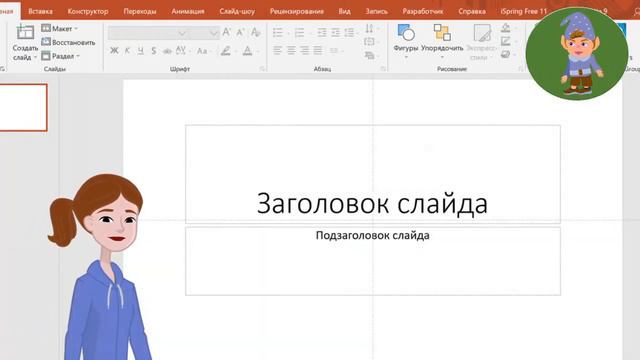Switch to the Анимация tab
Image resolution: width=640 pixels, height=360 pixels.
pyautogui.click(x=188, y=11)
